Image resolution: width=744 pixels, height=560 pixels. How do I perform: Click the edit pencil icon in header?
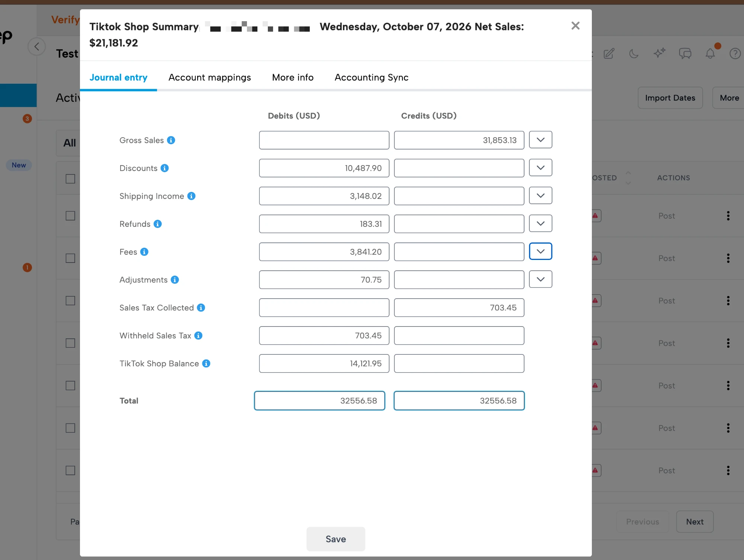(609, 54)
